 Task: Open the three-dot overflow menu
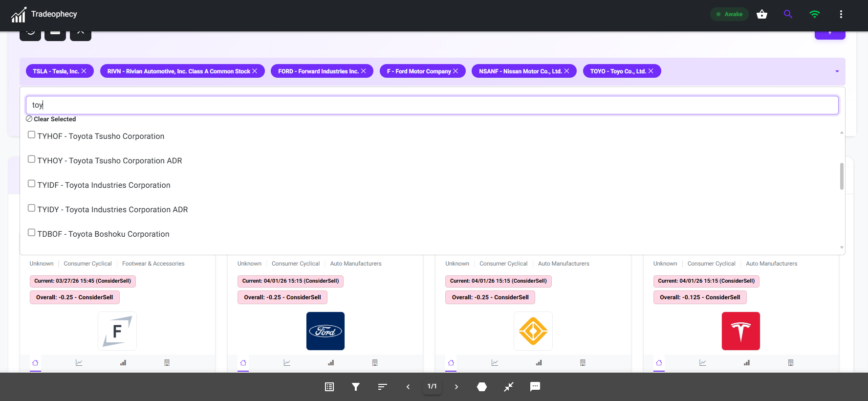[x=841, y=14]
